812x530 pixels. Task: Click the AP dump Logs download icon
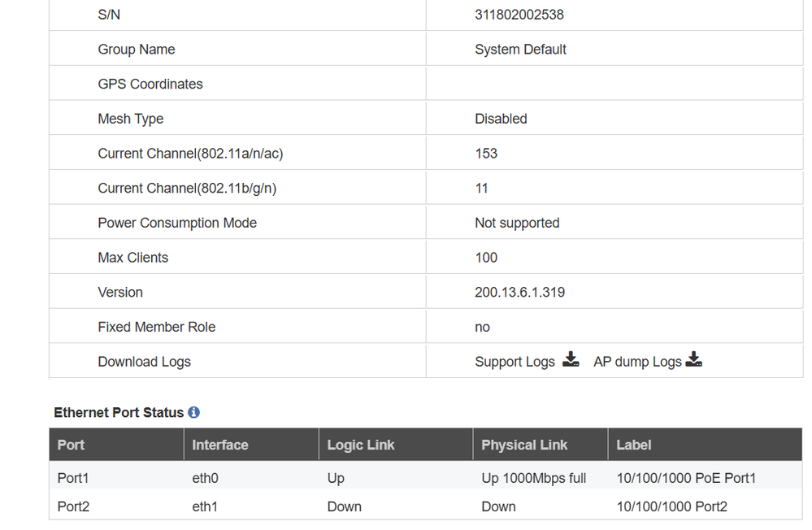pos(693,359)
